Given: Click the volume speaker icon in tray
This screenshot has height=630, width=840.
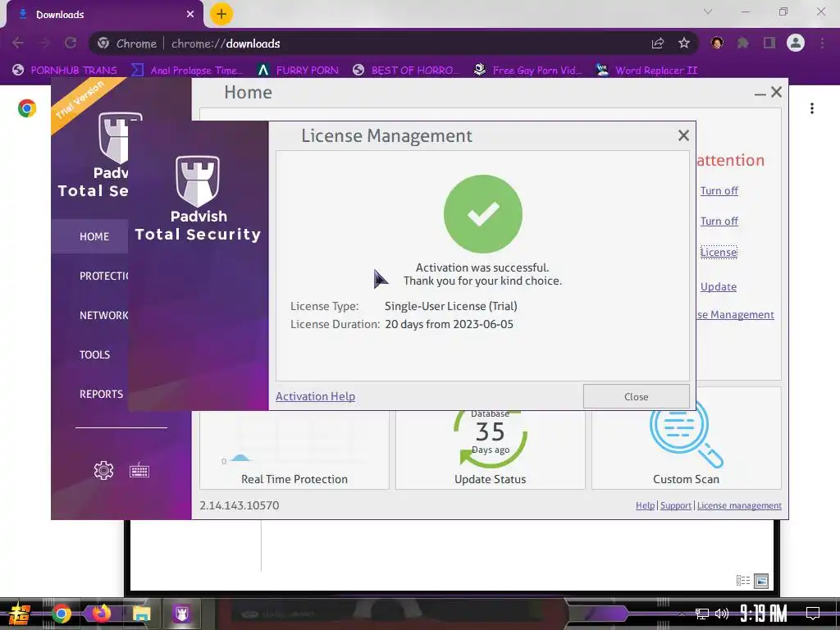Looking at the screenshot, I should click(722, 614).
